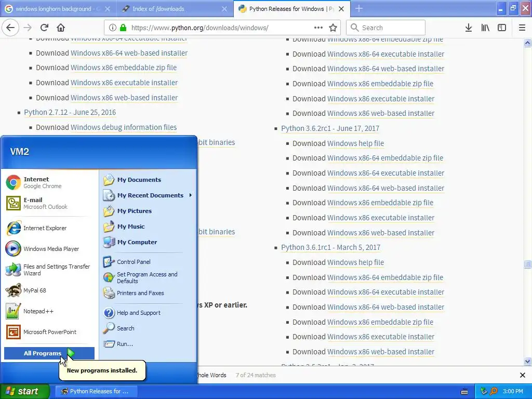
Task: Download x86 embeddable zip file above Python 2.7.12
Action: tap(124, 68)
